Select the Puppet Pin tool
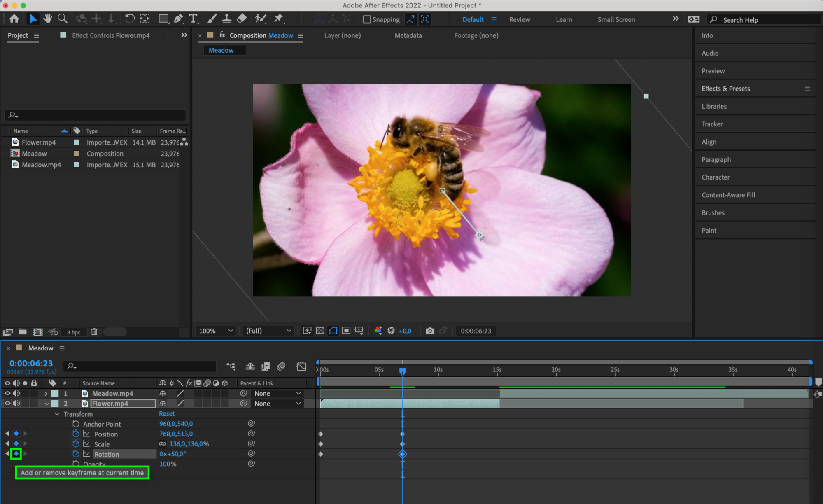823x504 pixels. [x=279, y=19]
